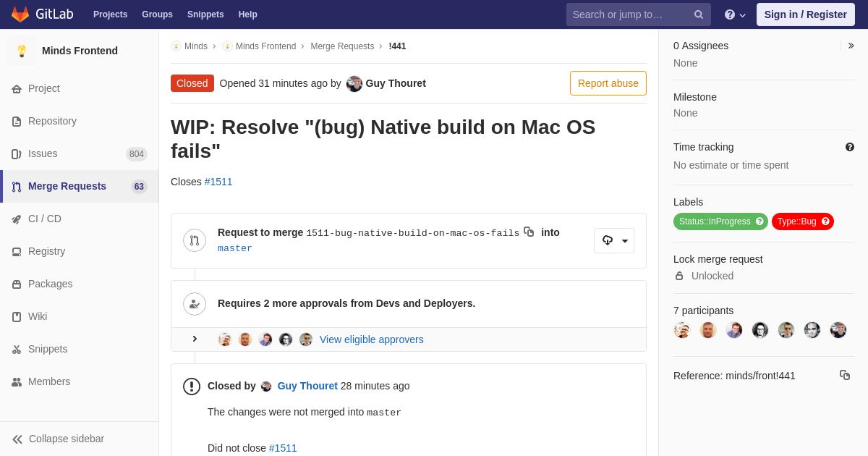
Task: Click the View eligible approvers link
Action: 372,339
